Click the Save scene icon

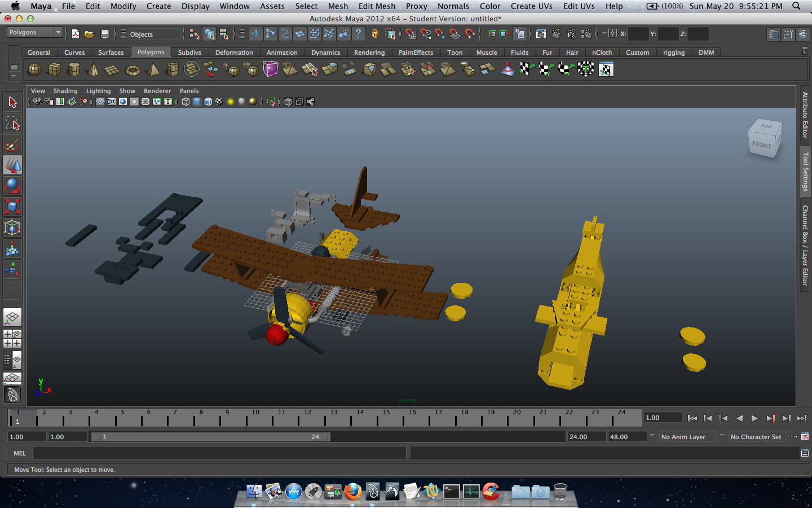(x=104, y=34)
